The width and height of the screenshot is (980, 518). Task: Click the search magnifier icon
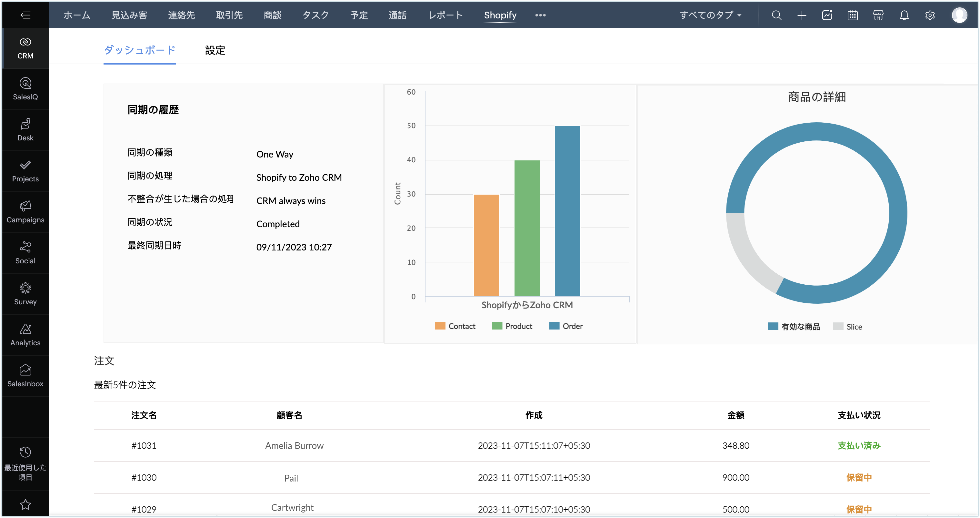pyautogui.click(x=776, y=15)
